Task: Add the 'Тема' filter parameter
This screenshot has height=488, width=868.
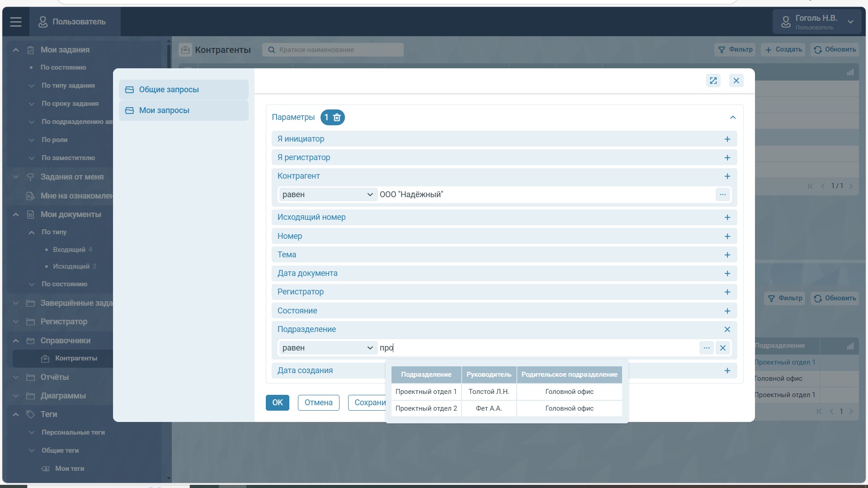Action: click(x=727, y=255)
